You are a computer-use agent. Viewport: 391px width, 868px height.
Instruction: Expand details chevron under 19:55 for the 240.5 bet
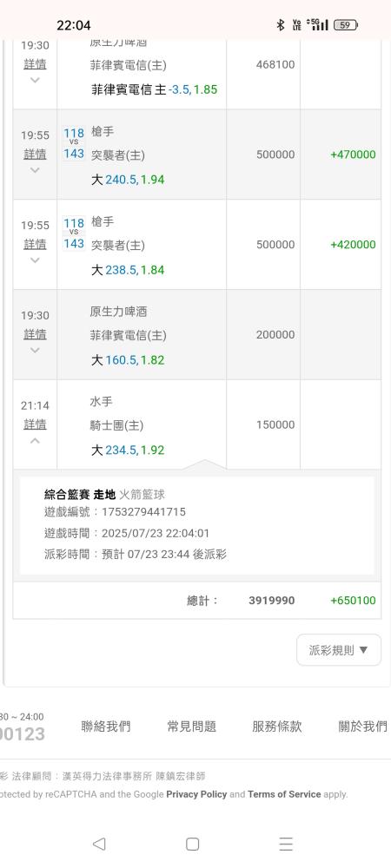tap(35, 170)
